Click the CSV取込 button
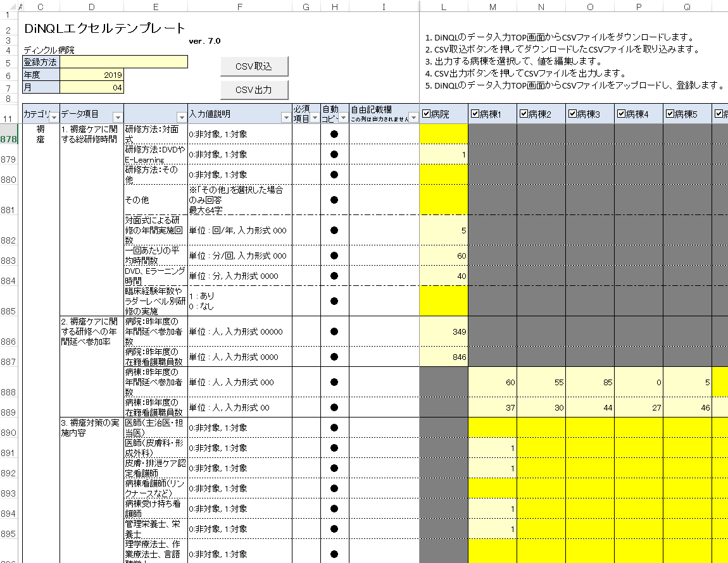The image size is (728, 563). (254, 66)
